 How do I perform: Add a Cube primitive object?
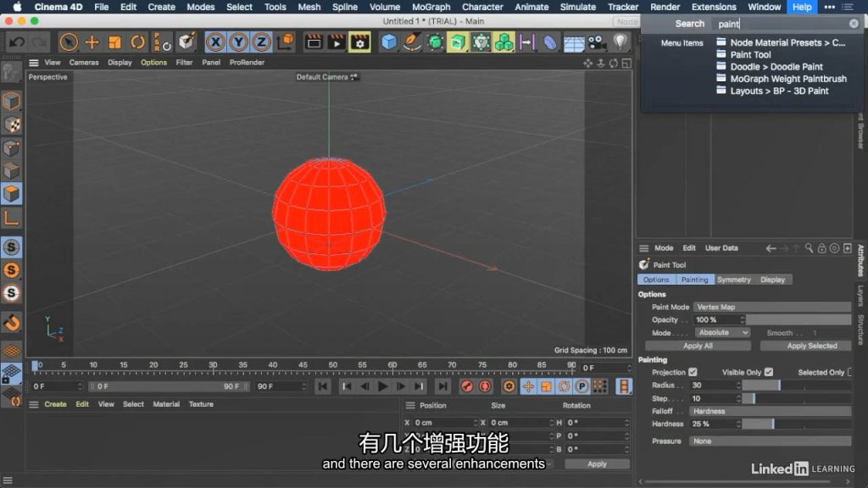389,42
